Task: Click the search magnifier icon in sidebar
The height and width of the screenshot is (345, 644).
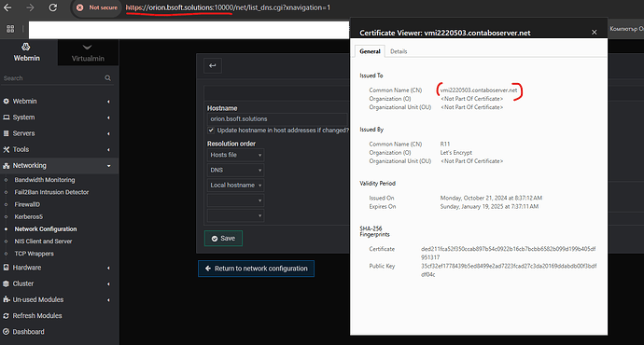Action: (x=107, y=78)
